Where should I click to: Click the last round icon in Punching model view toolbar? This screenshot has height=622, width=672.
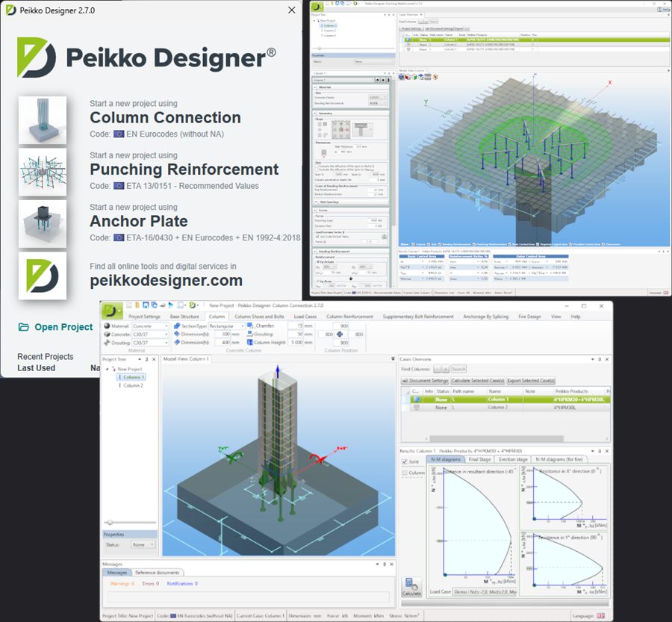(x=435, y=77)
